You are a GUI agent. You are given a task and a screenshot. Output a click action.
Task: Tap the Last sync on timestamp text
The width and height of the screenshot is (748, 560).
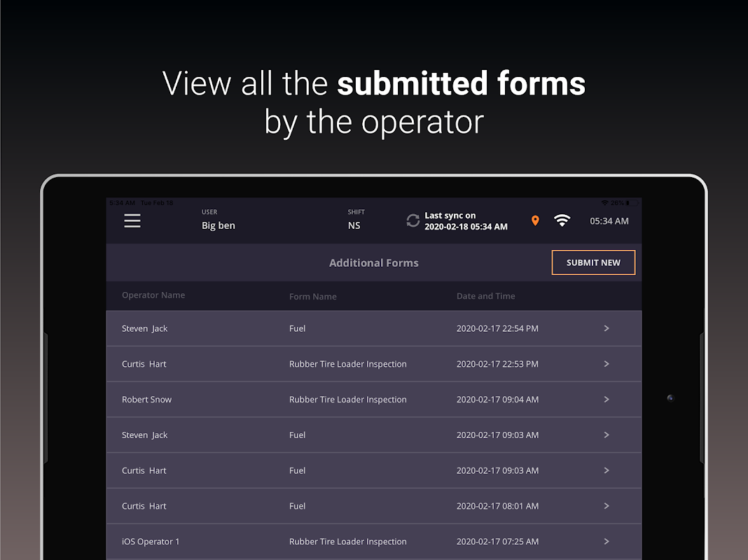click(466, 221)
